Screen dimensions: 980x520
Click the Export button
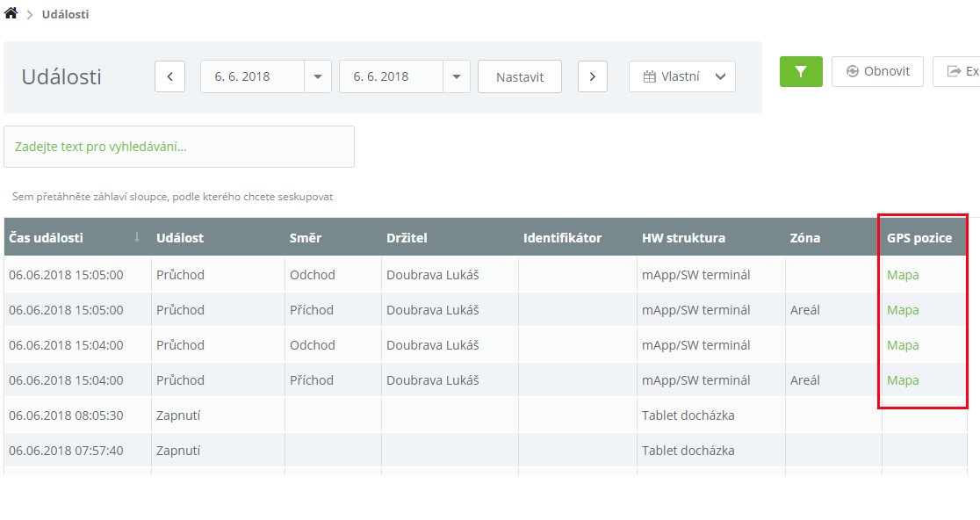[957, 71]
